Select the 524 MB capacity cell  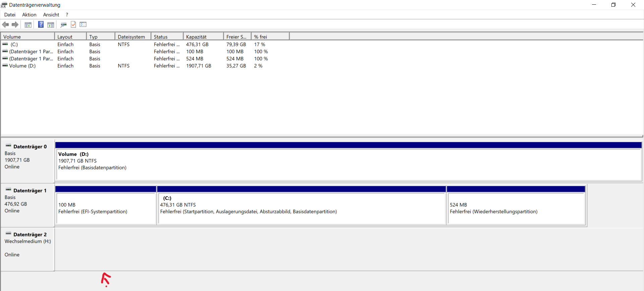pyautogui.click(x=195, y=59)
